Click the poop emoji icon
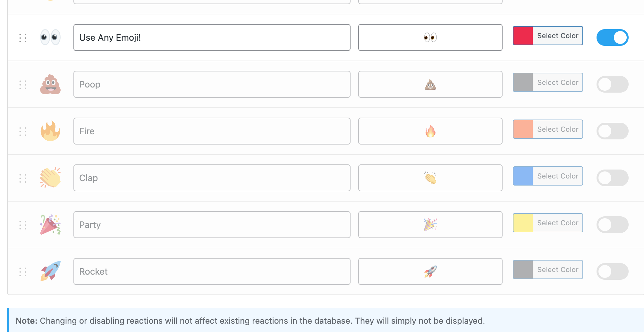 [50, 84]
